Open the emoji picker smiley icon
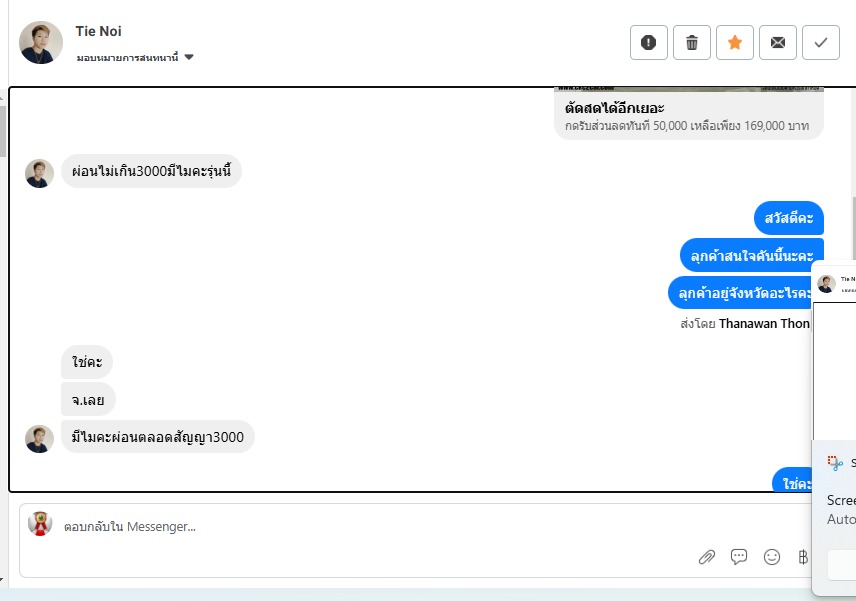Screen dimensions: 856x601 [772, 557]
